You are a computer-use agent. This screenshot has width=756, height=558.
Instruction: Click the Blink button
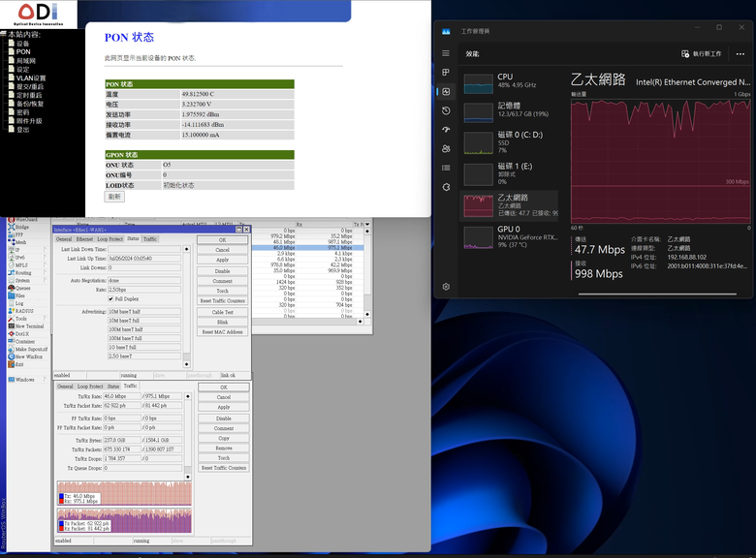(x=222, y=322)
